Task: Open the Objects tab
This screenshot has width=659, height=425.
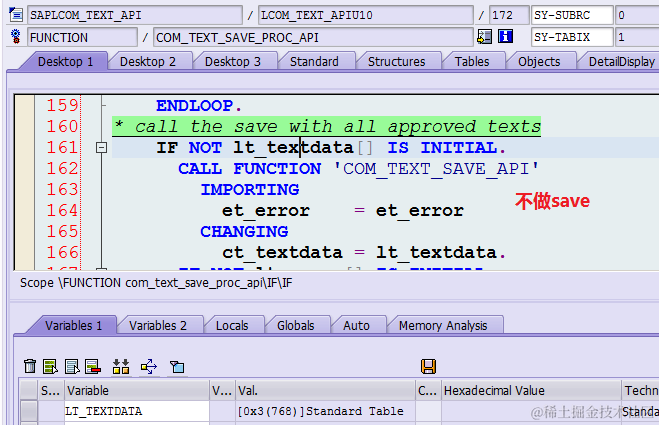Action: pos(539,61)
